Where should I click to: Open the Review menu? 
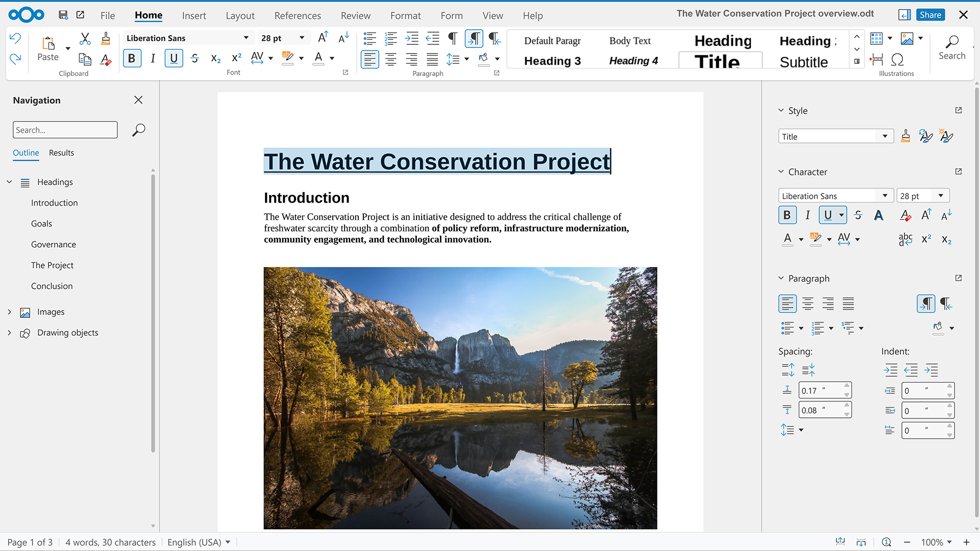click(355, 16)
